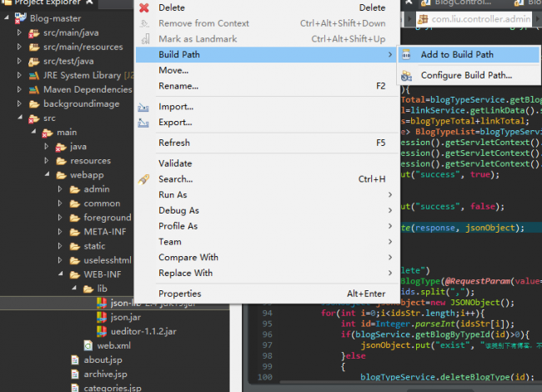Image resolution: width=542 pixels, height=392 pixels.
Task: Expand the JRE System Library node
Action: click(19, 75)
